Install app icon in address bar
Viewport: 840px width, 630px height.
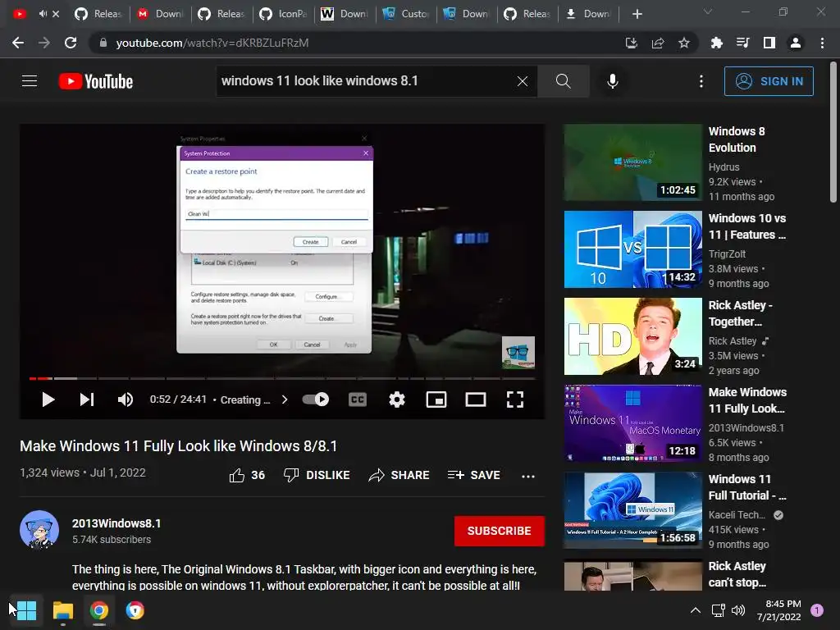pyautogui.click(x=632, y=43)
